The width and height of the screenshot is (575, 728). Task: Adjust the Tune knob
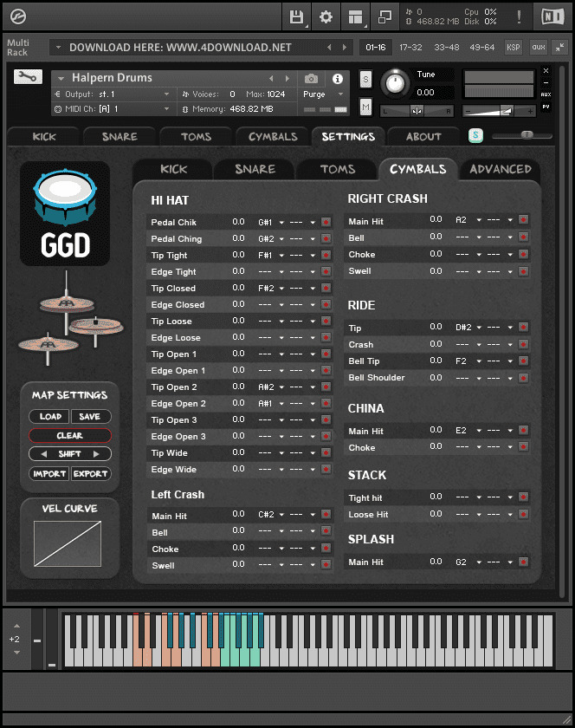(x=395, y=83)
